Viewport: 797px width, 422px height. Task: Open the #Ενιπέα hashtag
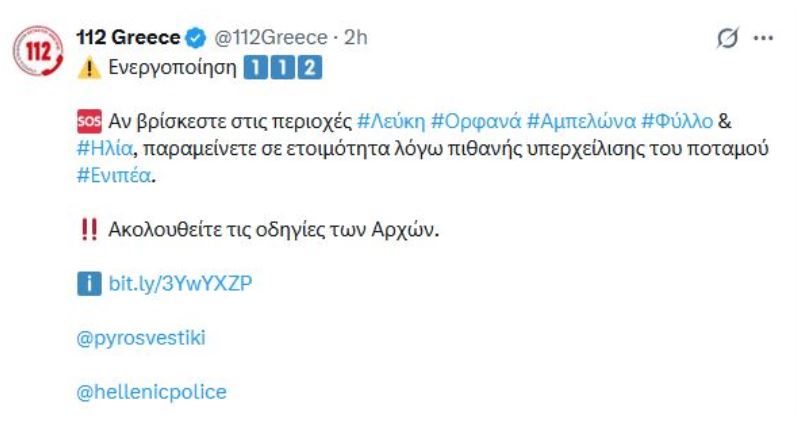[109, 174]
